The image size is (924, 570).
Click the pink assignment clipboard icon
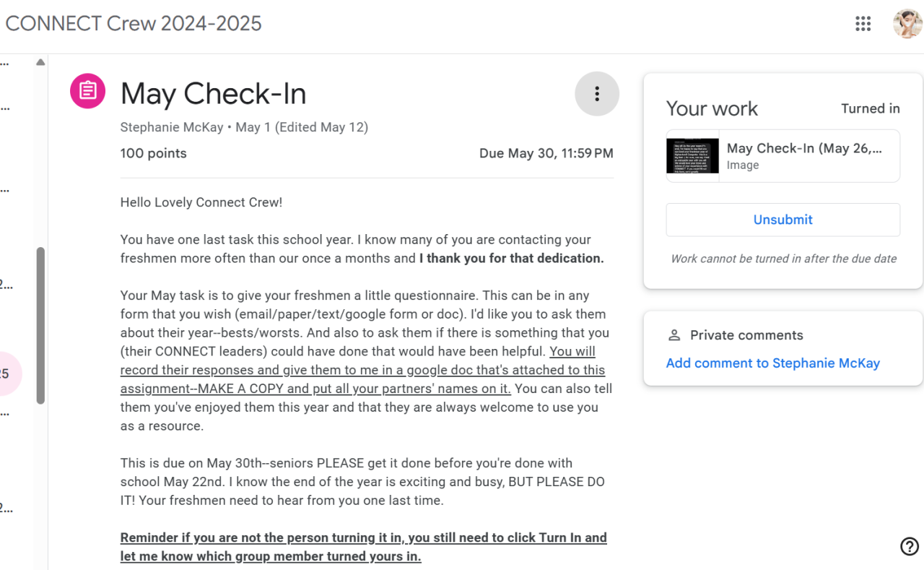[x=87, y=91]
